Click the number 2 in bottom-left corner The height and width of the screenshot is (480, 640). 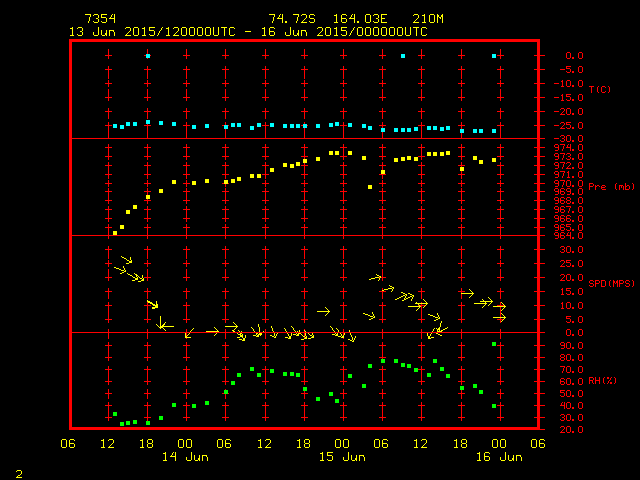[18, 471]
